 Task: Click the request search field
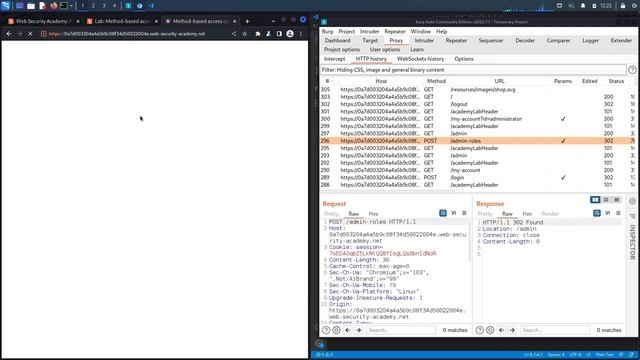click(x=400, y=330)
